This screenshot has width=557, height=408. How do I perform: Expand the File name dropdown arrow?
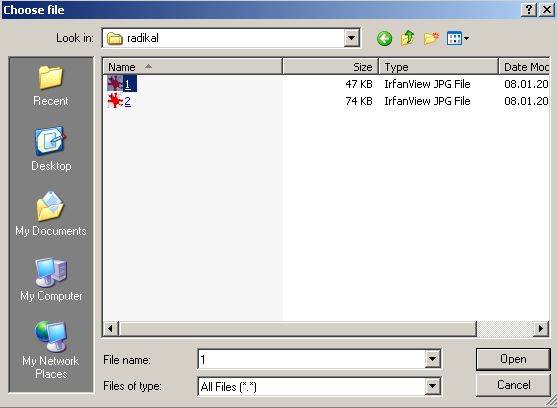coord(432,359)
